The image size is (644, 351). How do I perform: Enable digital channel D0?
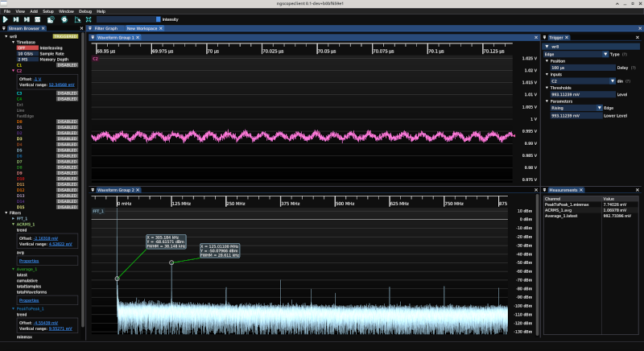tap(67, 122)
